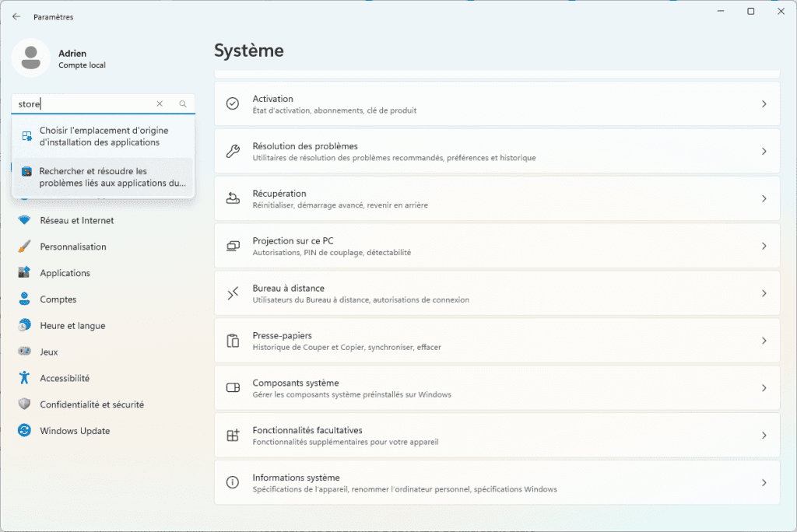The height and width of the screenshot is (532, 797).
Task: Go to Applications settings
Action: pyautogui.click(x=104, y=273)
